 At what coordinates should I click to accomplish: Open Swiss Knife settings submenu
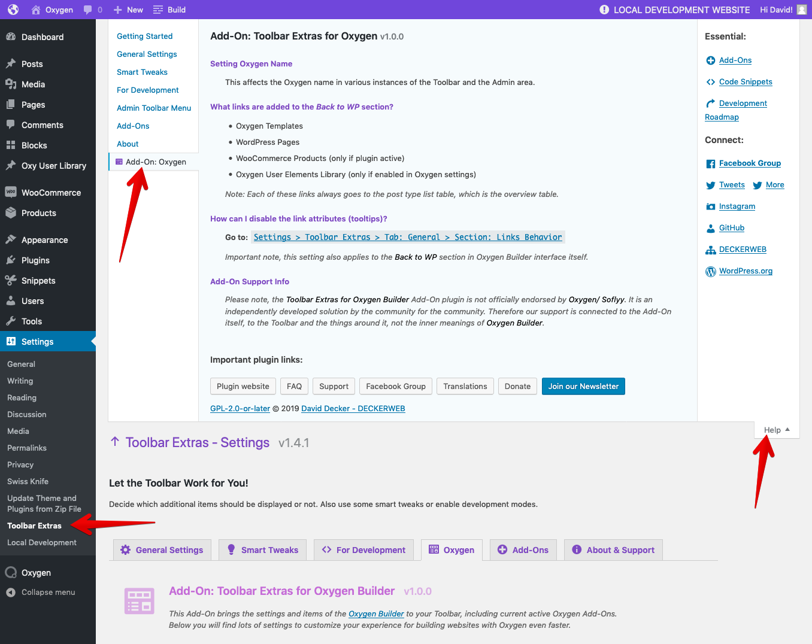[x=28, y=481]
